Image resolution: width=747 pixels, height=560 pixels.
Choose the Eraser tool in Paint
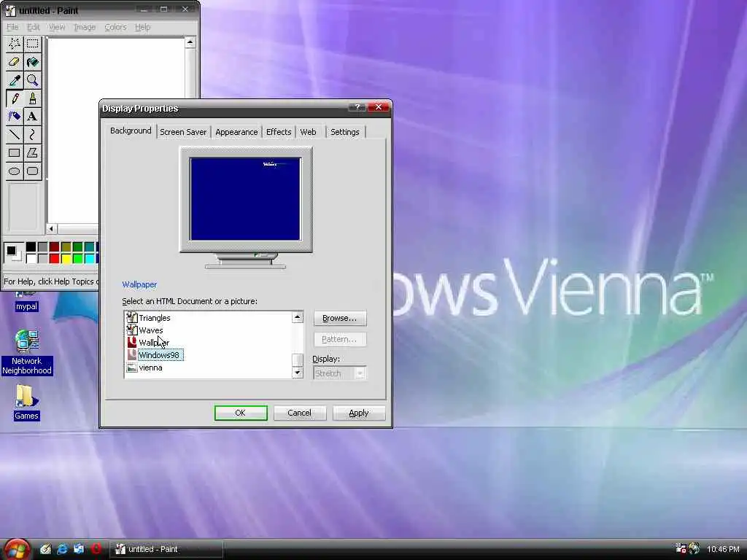(15, 63)
